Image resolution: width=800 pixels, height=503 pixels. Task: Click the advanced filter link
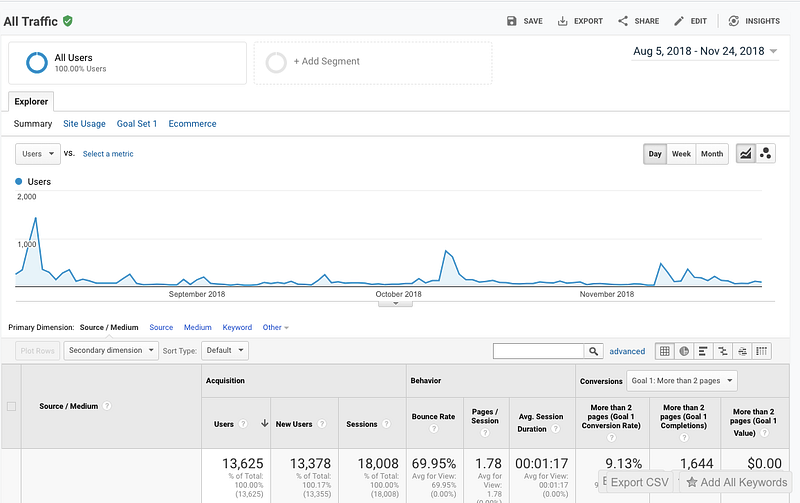click(x=627, y=351)
